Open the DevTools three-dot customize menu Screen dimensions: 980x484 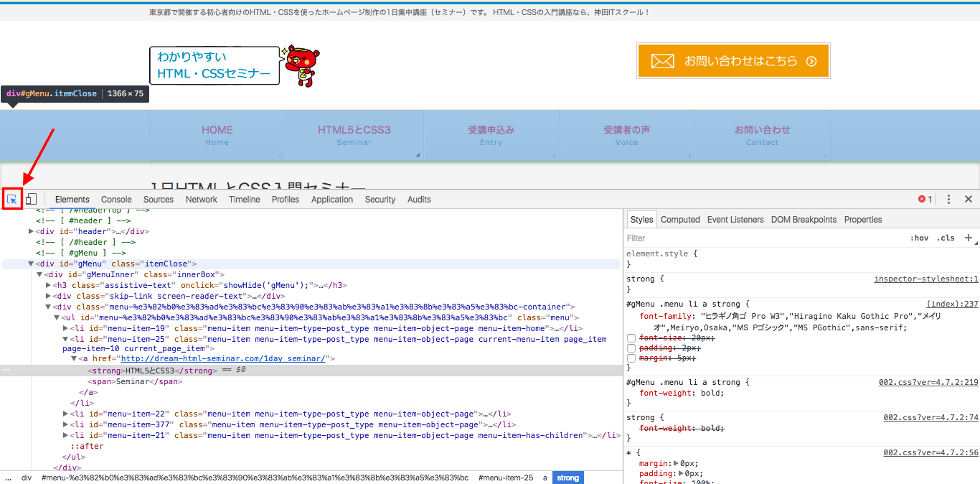click(948, 199)
